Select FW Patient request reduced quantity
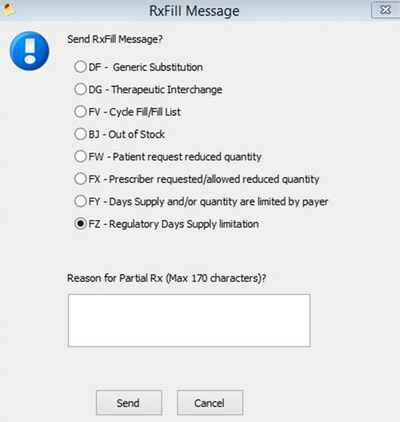 click(80, 156)
